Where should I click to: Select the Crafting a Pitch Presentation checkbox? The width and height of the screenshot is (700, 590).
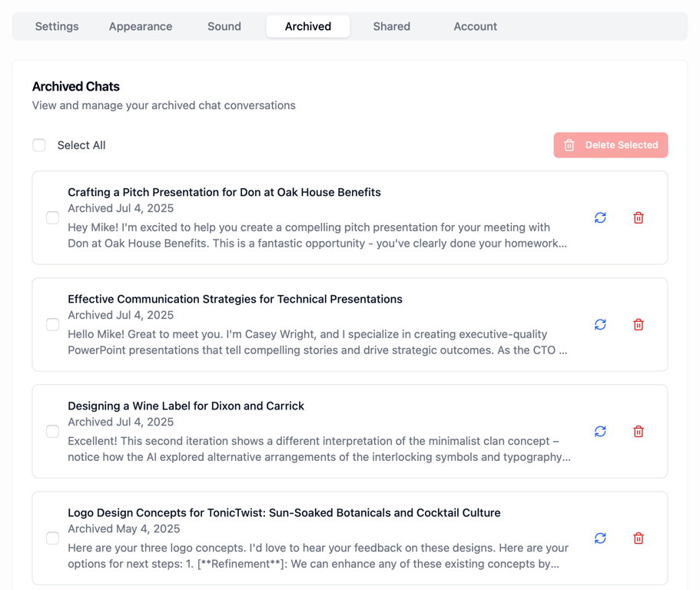click(52, 218)
